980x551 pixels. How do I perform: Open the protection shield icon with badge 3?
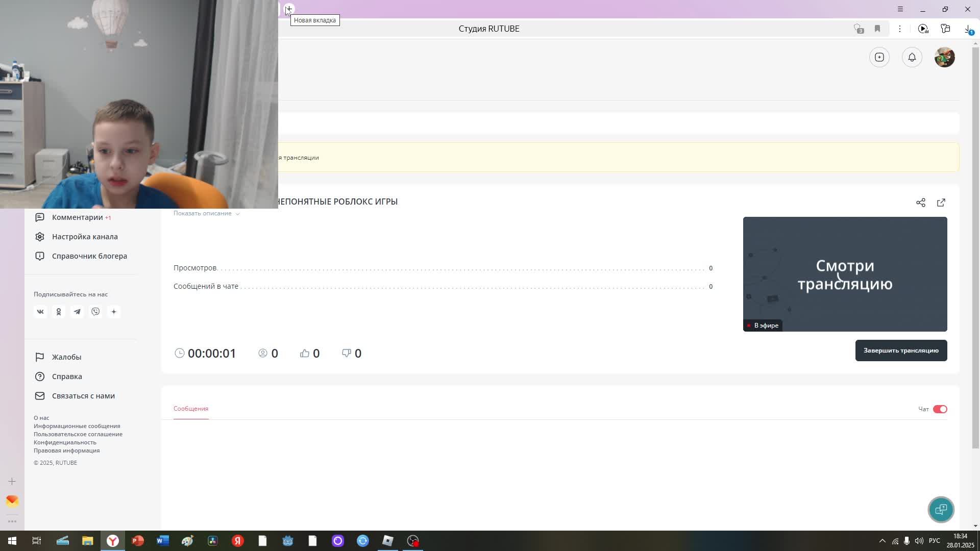[x=858, y=29]
